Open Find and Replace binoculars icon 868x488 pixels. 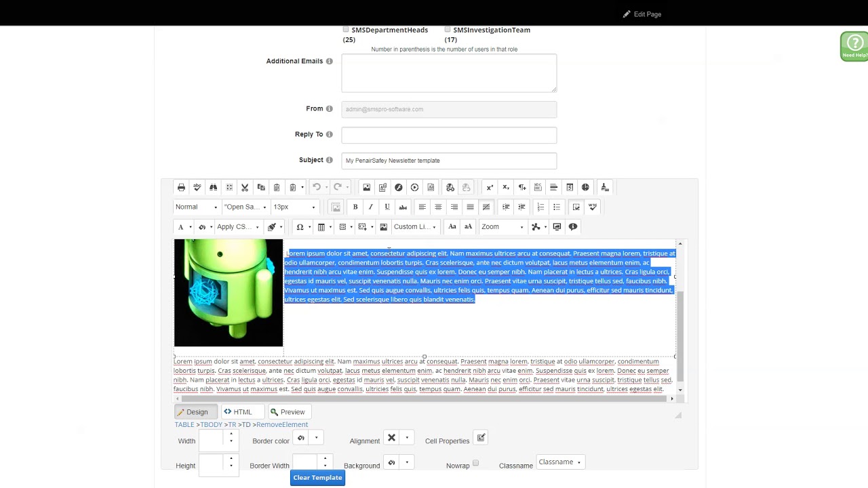pos(213,187)
